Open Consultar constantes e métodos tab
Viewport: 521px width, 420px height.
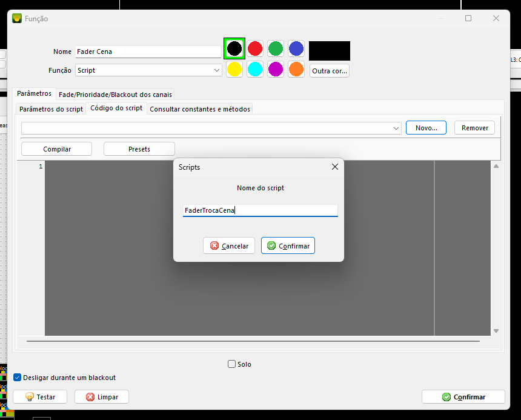[199, 109]
